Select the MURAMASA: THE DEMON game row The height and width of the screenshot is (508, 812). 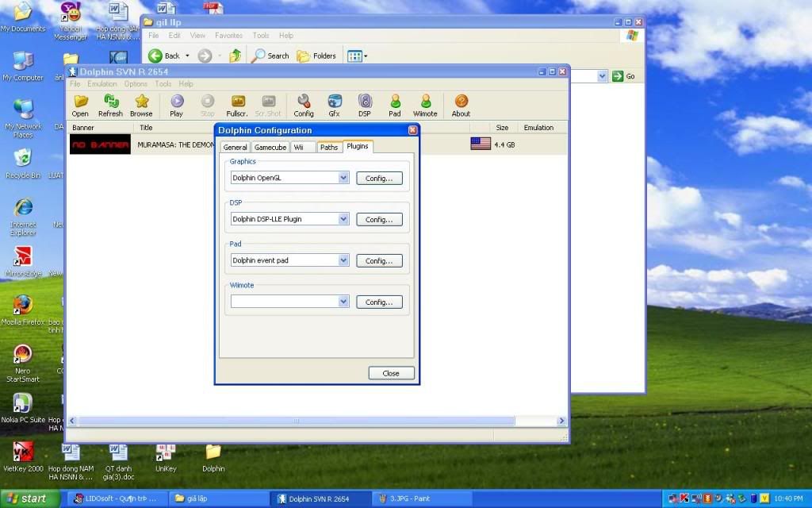(x=318, y=144)
